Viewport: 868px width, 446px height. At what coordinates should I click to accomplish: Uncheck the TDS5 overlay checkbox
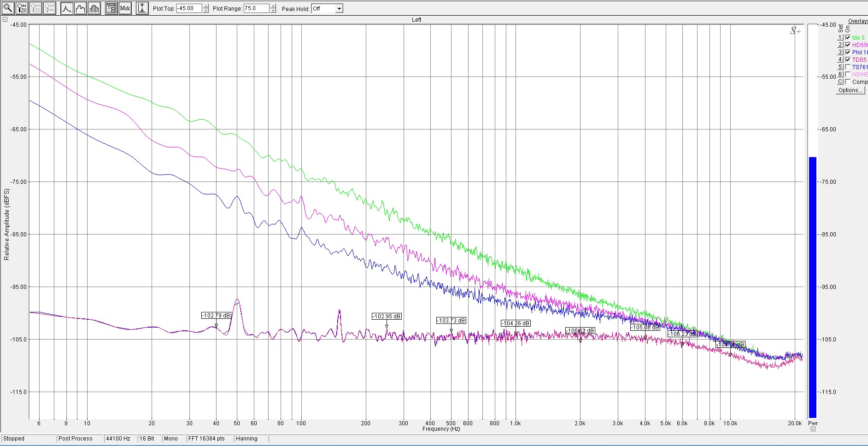[848, 59]
